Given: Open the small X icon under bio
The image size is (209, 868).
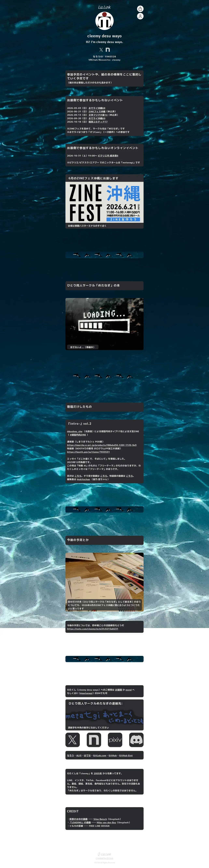Looking at the screenshot, I should [101, 50].
